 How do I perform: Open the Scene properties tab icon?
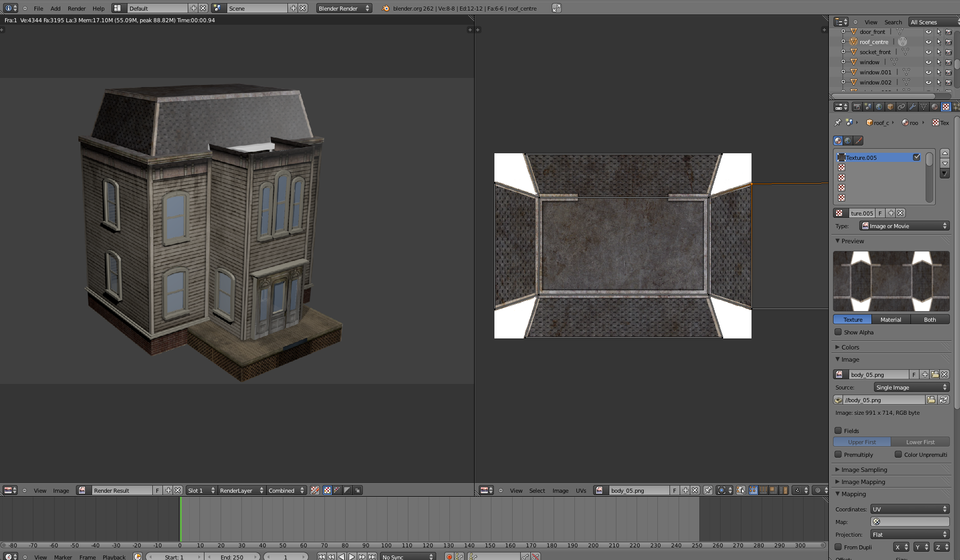pyautogui.click(x=868, y=107)
